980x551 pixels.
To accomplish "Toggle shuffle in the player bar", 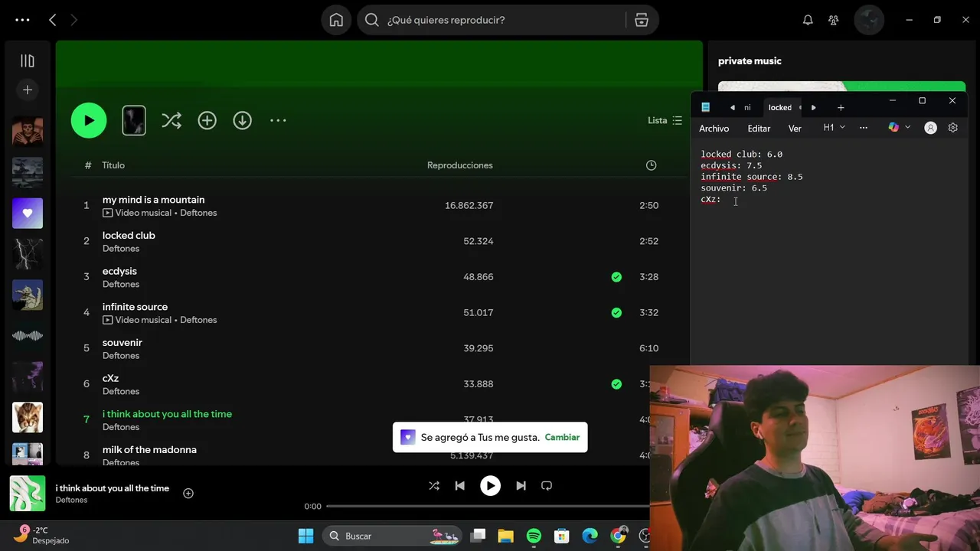I will (x=434, y=486).
